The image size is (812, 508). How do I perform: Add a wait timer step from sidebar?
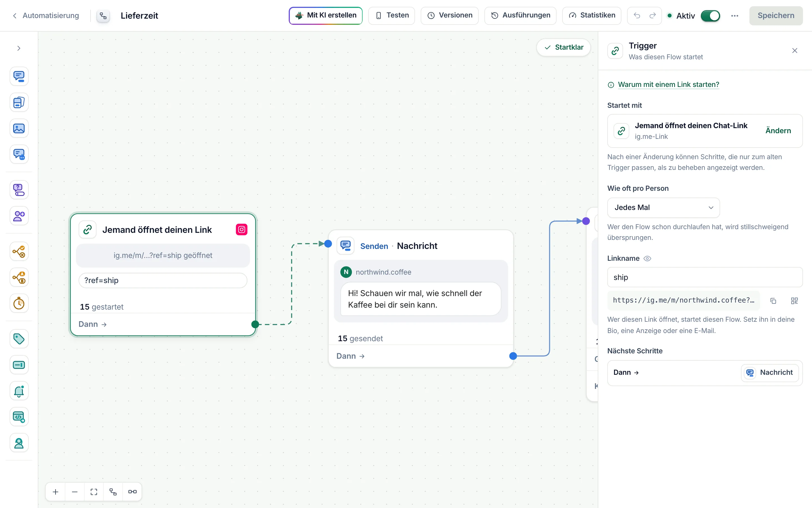(19, 303)
